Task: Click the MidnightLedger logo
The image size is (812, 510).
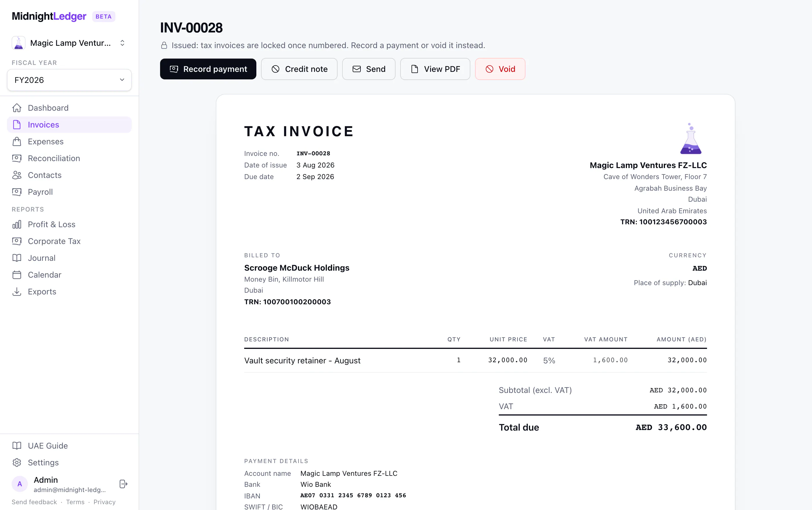Action: tap(49, 16)
